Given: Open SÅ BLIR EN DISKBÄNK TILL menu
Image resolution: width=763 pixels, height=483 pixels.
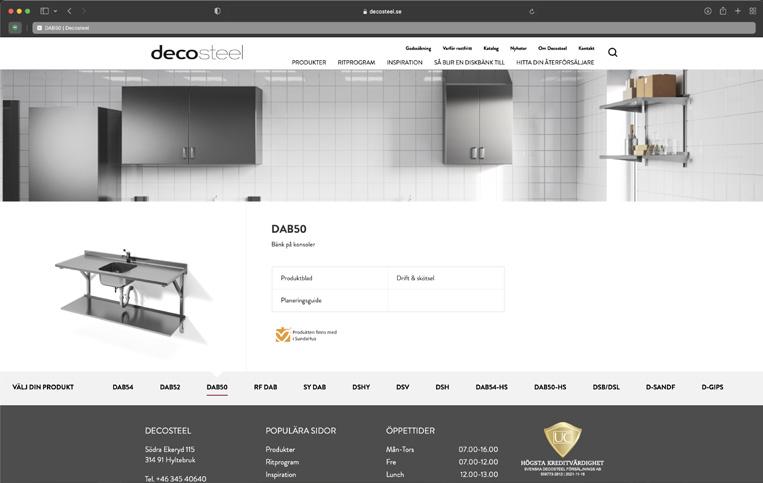Looking at the screenshot, I should [469, 62].
